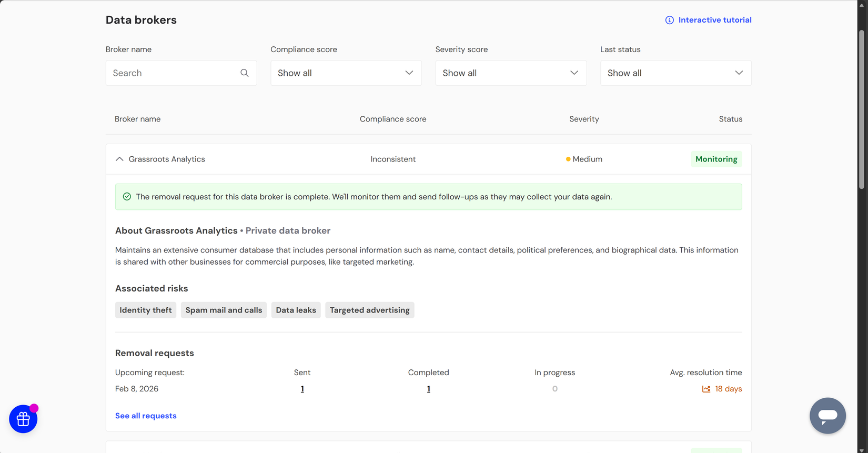Open the Severity score filter dropdown
Image resolution: width=868 pixels, height=453 pixels.
510,73
